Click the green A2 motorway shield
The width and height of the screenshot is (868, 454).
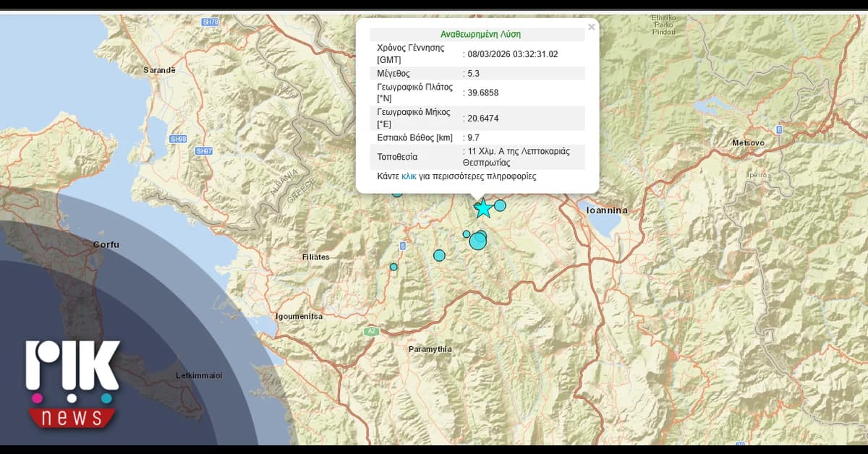pyautogui.click(x=371, y=331)
